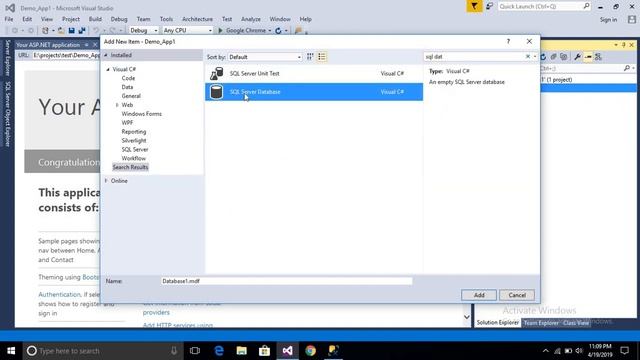This screenshot has width=640, height=360.
Task: Open the Any CPU platform dropdown
Action: click(187, 31)
